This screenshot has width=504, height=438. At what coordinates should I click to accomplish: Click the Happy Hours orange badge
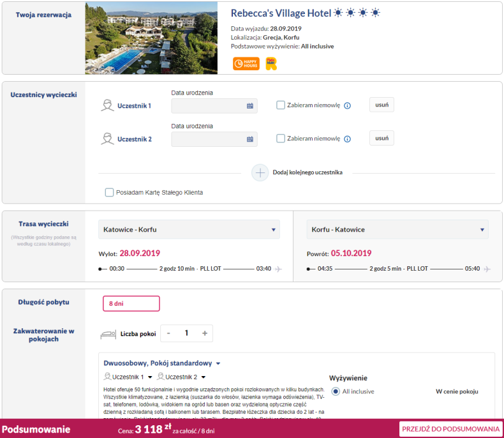[x=246, y=64]
